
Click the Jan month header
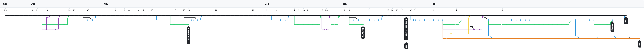[345, 4]
